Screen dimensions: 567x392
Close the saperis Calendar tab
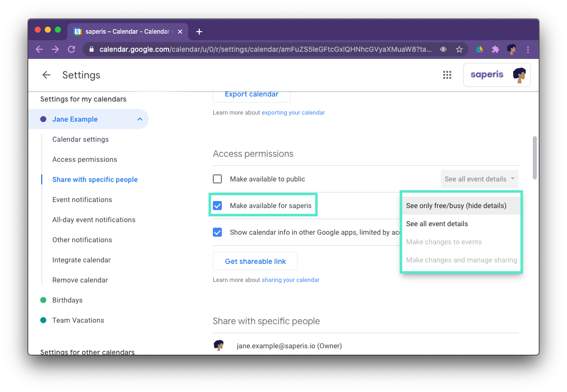click(180, 32)
